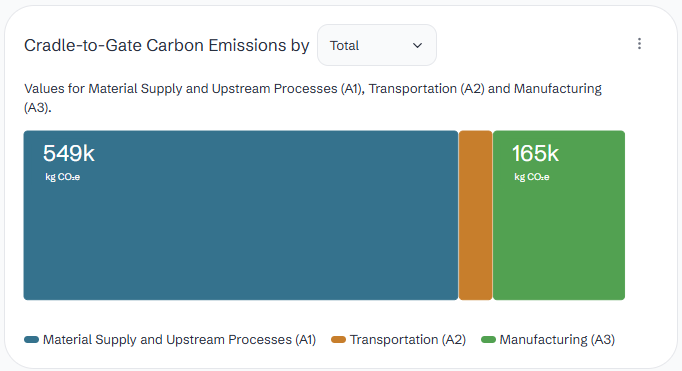
Task: Click the blue A1 legend swatch
Action: [31, 339]
